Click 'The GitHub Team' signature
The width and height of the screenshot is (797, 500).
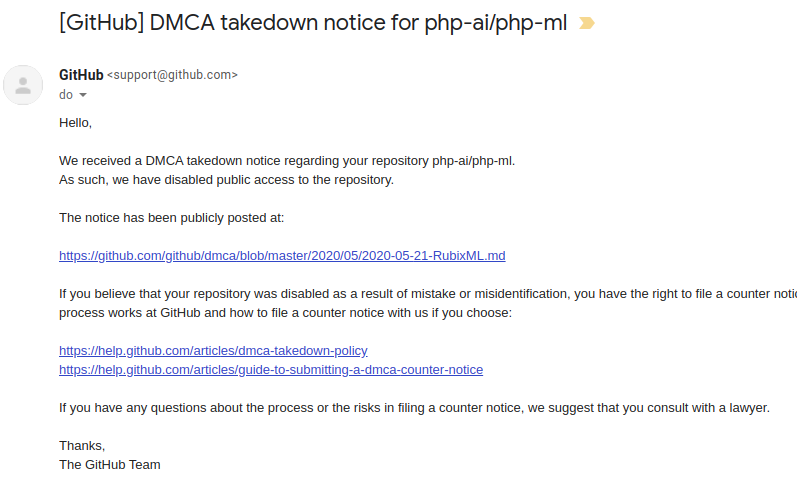(110, 465)
